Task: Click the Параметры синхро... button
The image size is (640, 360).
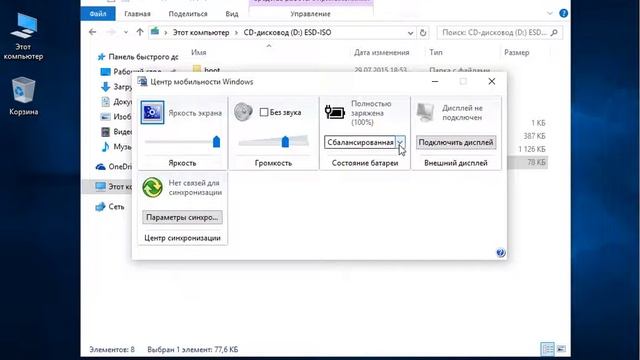Action: coord(182,217)
